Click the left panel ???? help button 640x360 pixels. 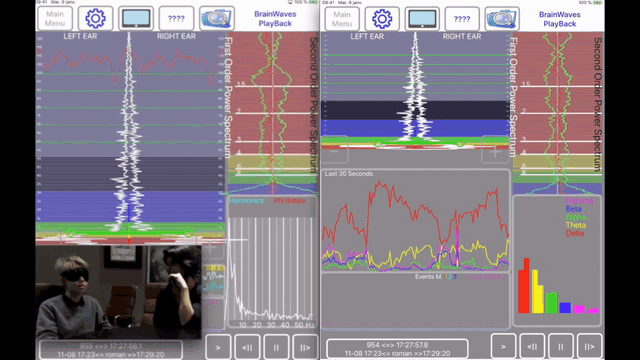(x=176, y=18)
